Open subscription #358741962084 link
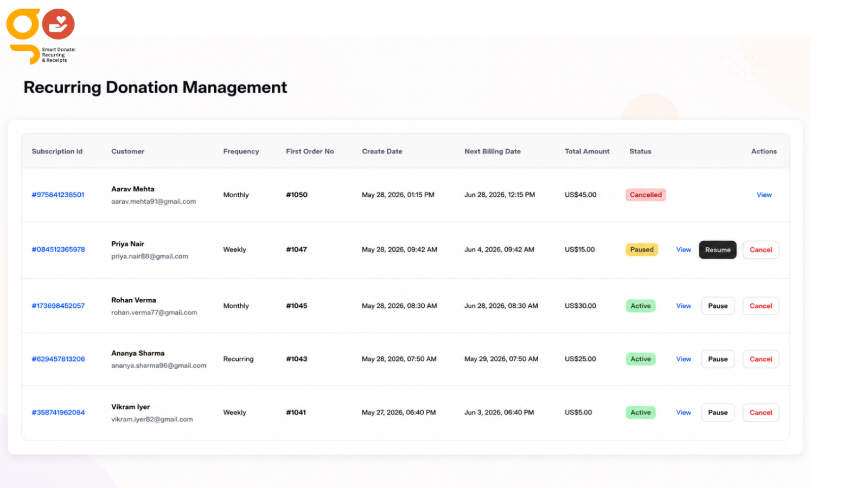868x488 pixels. [58, 413]
